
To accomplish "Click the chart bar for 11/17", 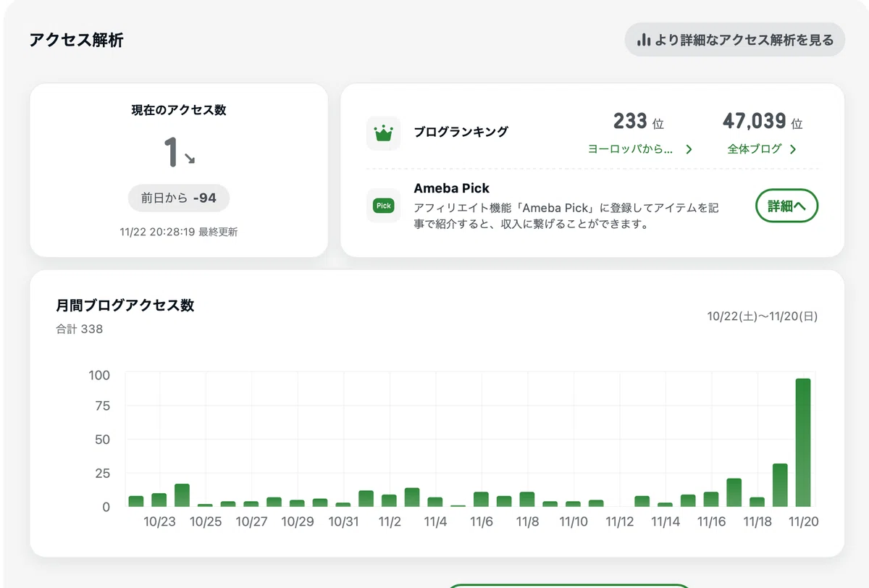I will [734, 492].
